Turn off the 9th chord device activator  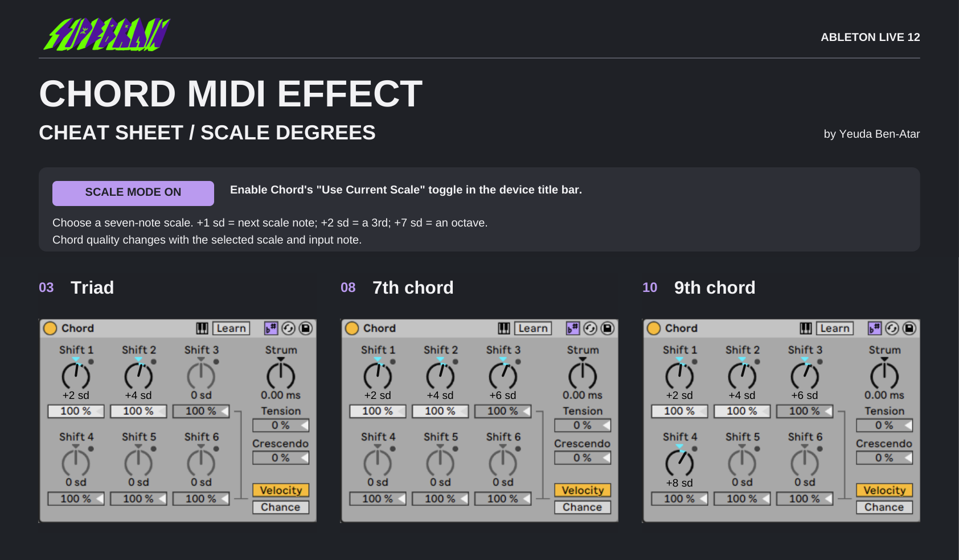coord(654,328)
